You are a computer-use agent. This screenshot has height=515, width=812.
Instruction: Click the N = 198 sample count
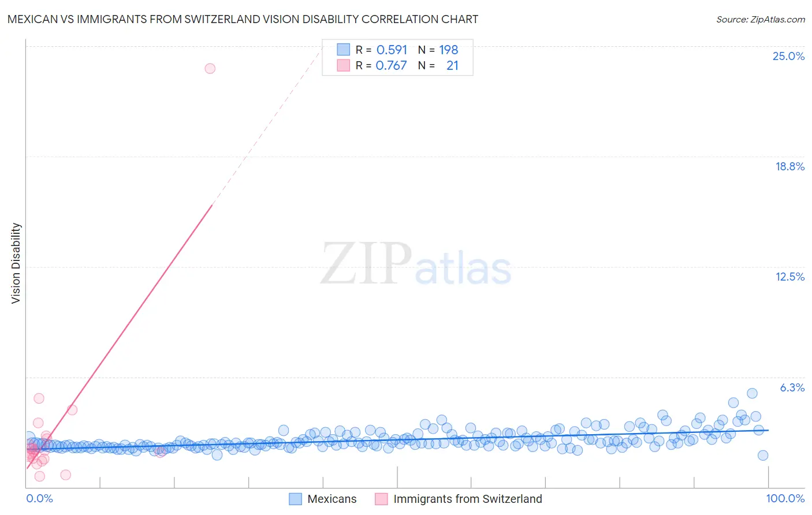(438, 50)
